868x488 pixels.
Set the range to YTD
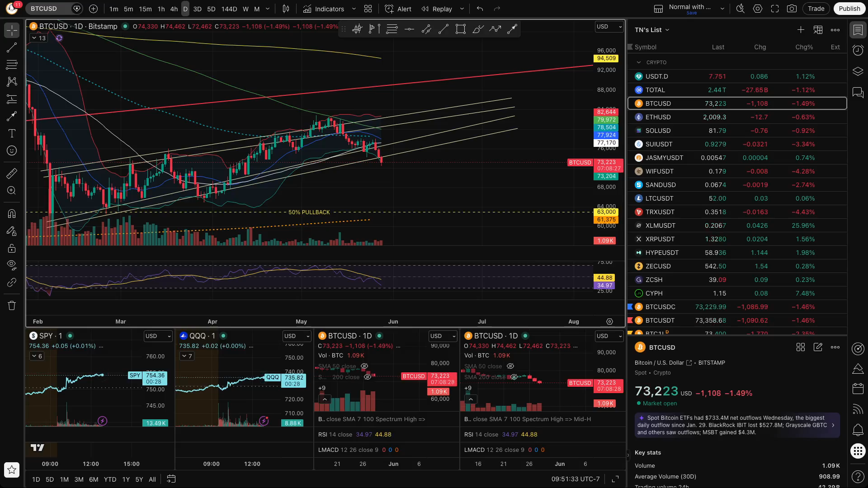click(x=110, y=479)
